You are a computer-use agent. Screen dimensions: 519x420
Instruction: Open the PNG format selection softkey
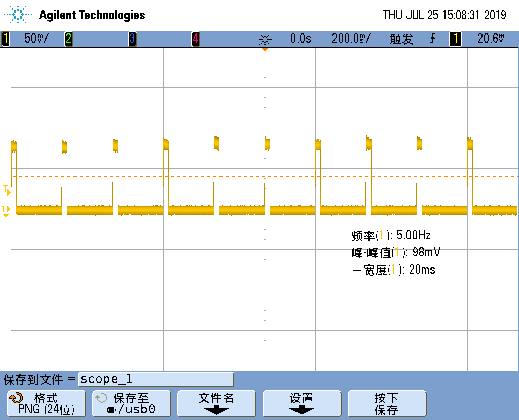pyautogui.click(x=46, y=403)
